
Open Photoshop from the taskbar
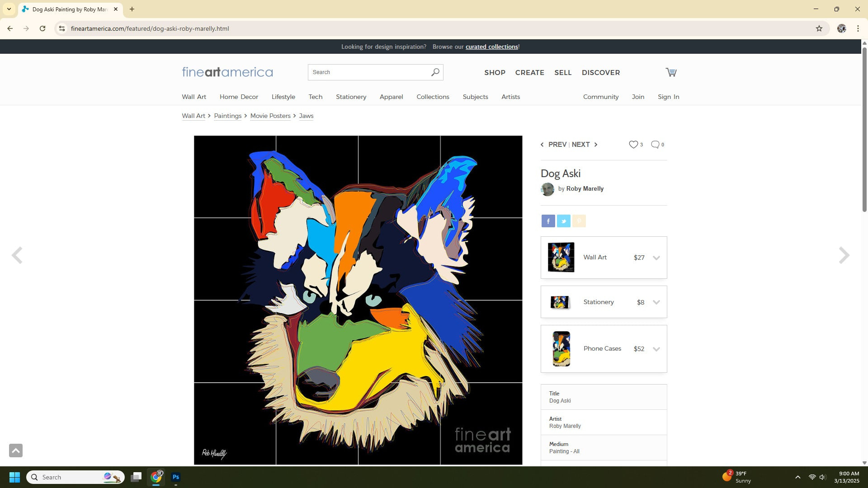click(x=176, y=477)
